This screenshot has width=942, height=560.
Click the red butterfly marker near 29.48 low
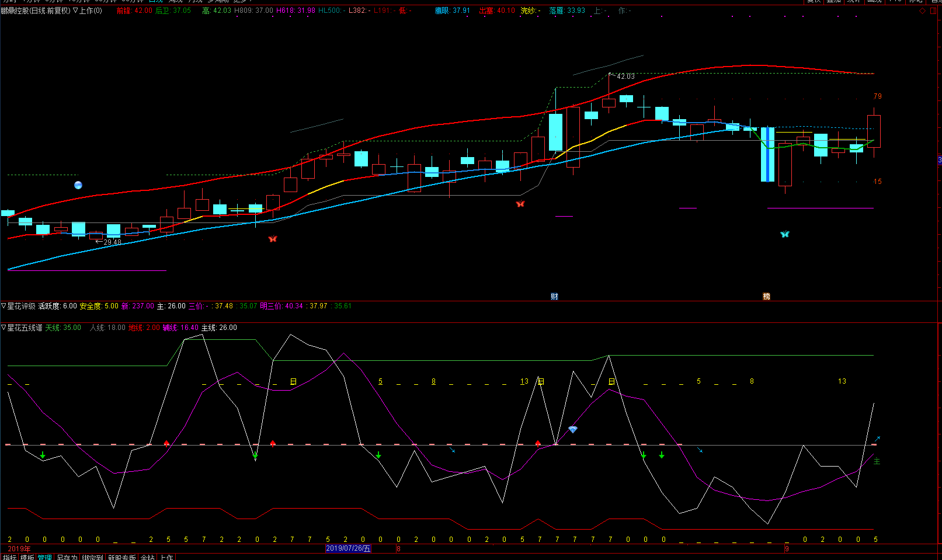pyautogui.click(x=273, y=239)
